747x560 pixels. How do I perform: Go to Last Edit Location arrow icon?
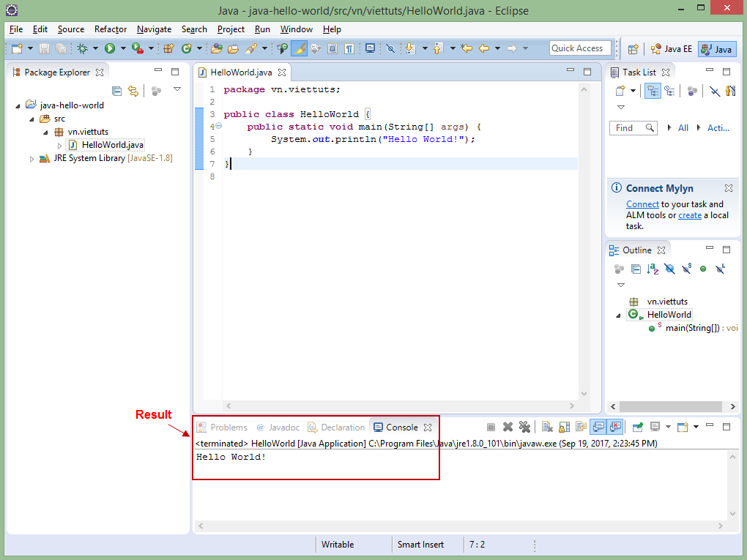[467, 48]
